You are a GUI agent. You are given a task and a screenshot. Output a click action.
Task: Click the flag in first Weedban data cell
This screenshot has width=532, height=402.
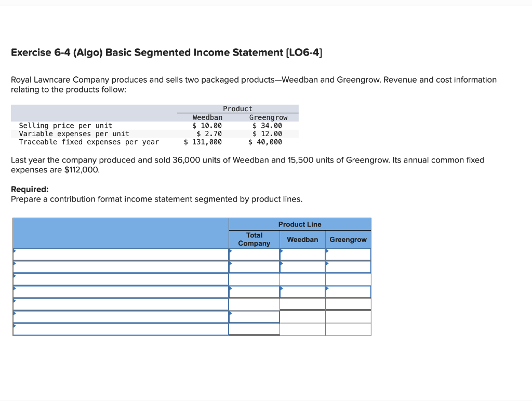pos(281,251)
